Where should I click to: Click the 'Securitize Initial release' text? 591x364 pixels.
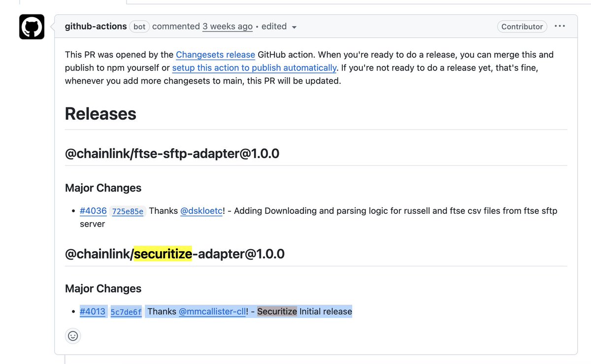(304, 311)
